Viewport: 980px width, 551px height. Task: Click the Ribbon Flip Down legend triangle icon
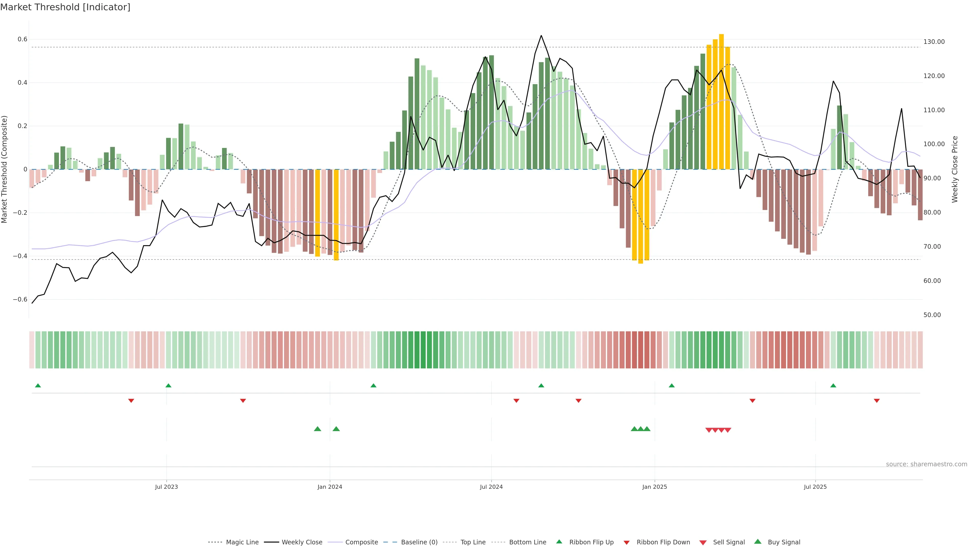pyautogui.click(x=626, y=542)
